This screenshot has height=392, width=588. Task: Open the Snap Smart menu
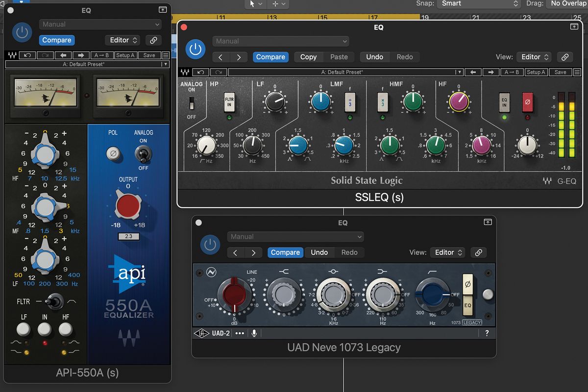tap(478, 4)
